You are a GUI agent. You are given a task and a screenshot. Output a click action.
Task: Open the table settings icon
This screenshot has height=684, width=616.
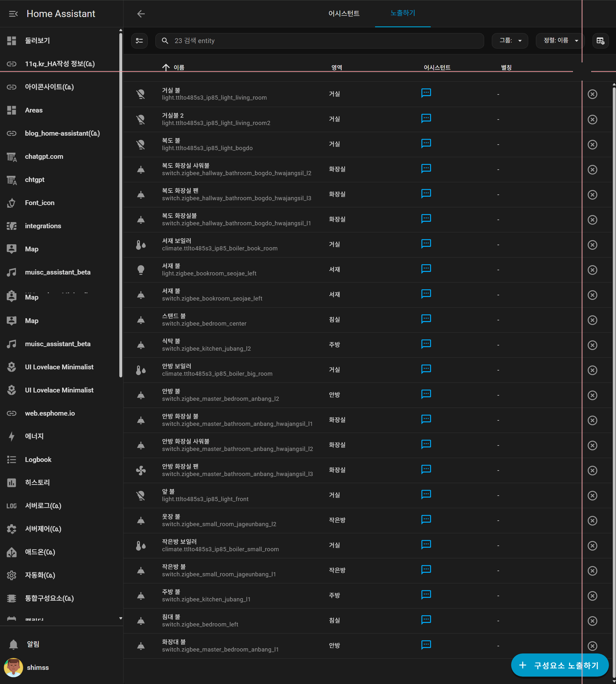pos(601,41)
